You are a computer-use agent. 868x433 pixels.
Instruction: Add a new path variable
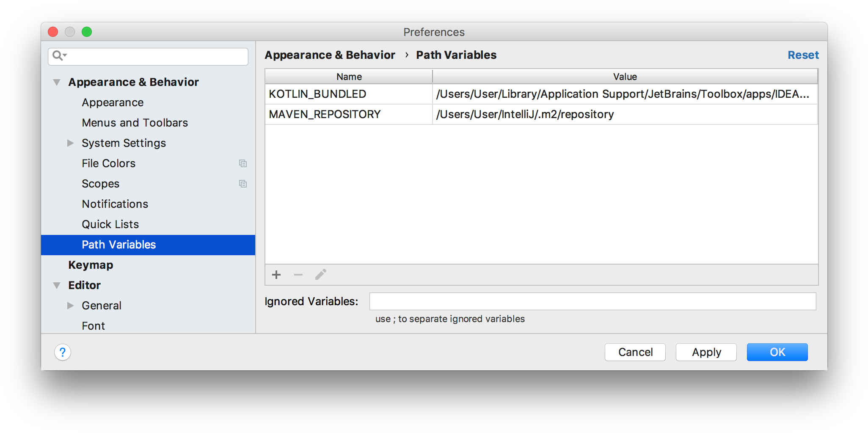point(276,275)
